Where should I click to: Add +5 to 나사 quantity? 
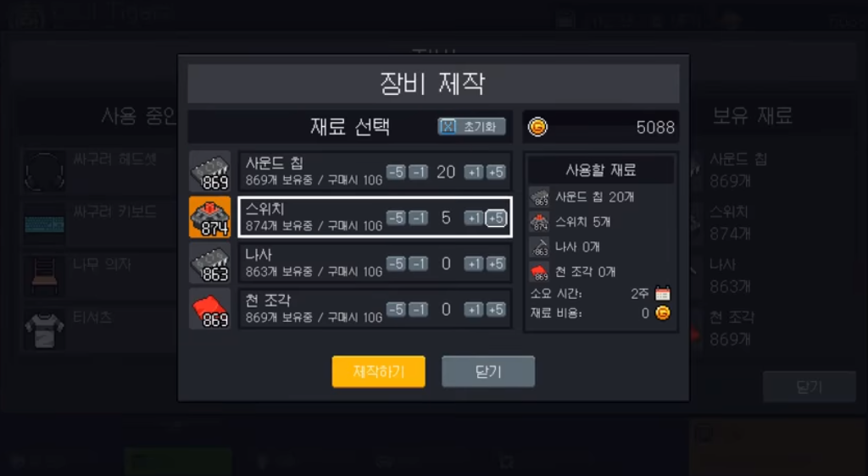point(496,263)
